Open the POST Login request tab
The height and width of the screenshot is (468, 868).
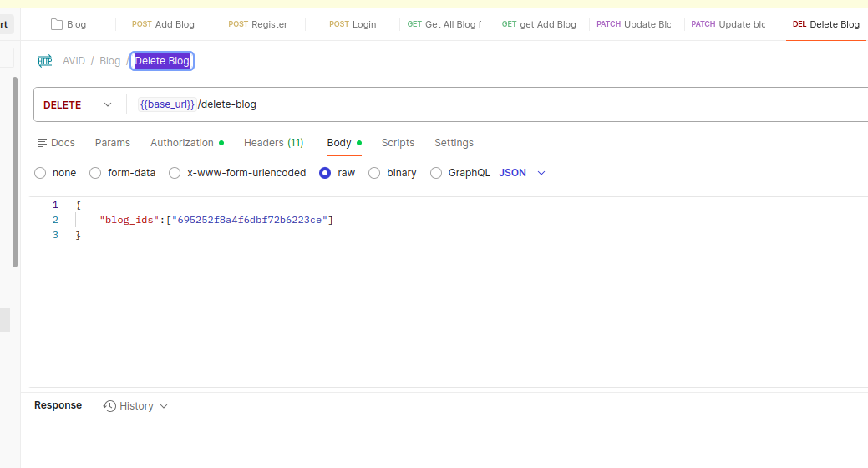(353, 24)
